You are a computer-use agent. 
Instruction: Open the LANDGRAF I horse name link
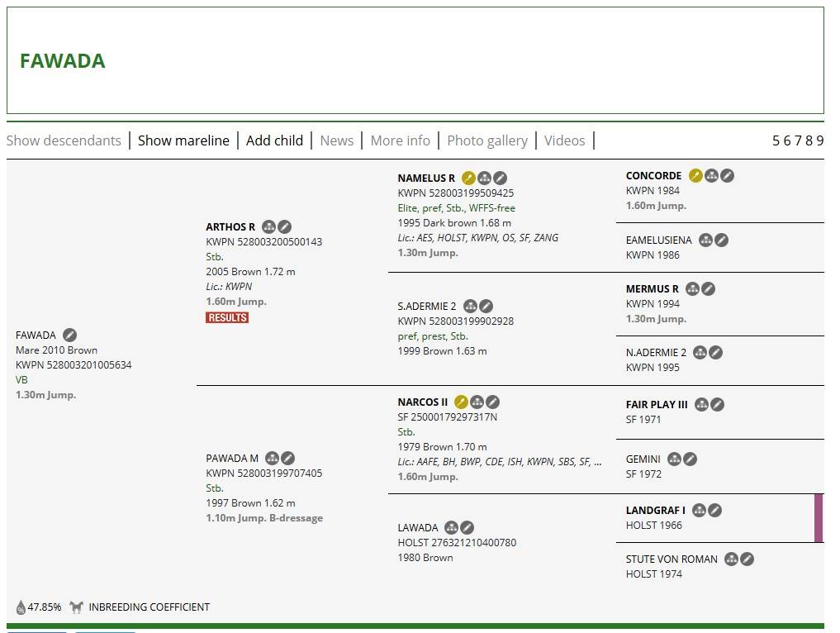(x=656, y=511)
